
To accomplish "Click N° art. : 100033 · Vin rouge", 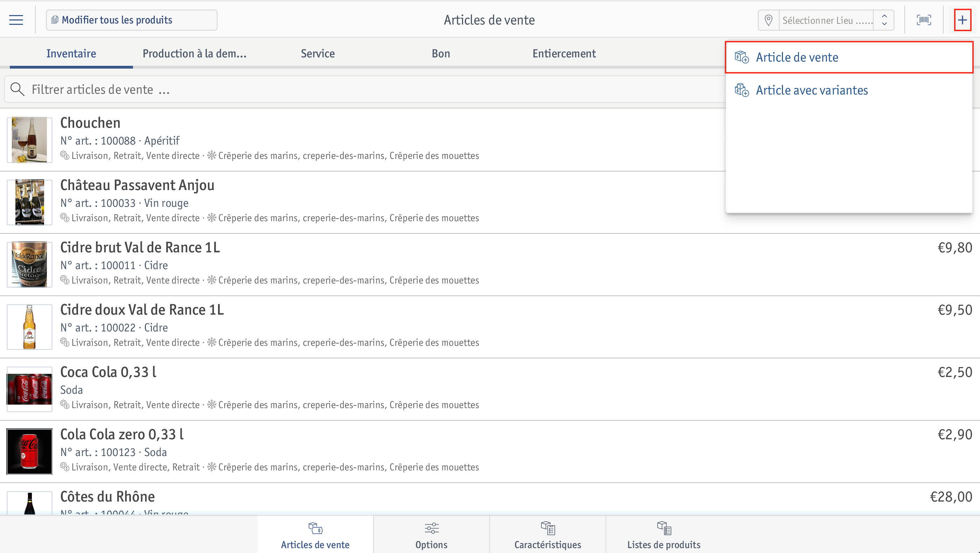I will (124, 203).
